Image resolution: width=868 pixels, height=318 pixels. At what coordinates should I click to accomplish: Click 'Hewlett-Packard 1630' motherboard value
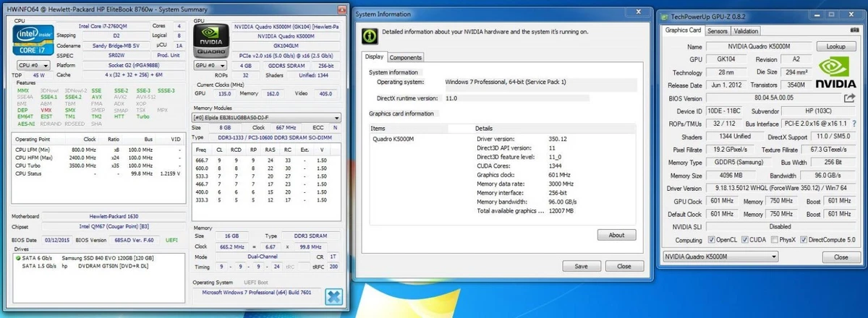(x=114, y=215)
